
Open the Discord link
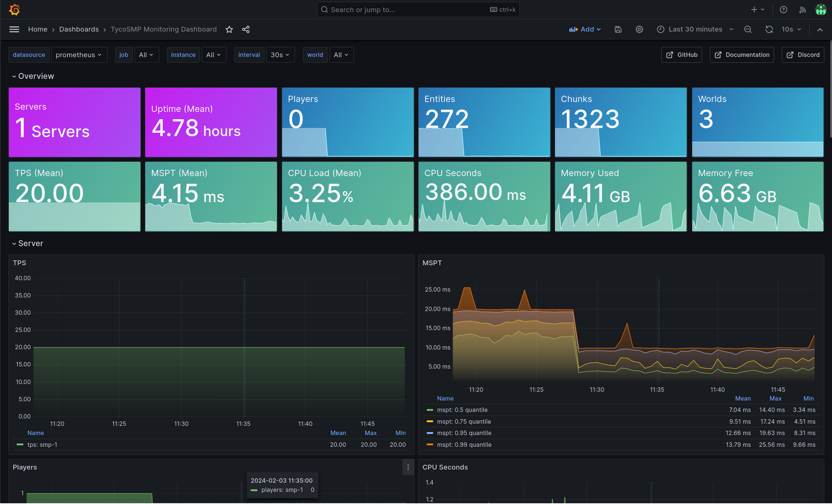point(803,55)
